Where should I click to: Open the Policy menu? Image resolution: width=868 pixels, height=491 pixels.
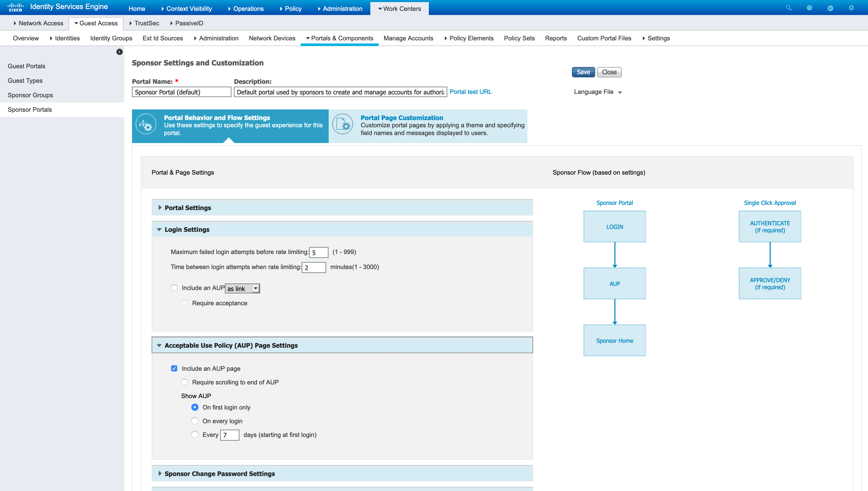[291, 9]
